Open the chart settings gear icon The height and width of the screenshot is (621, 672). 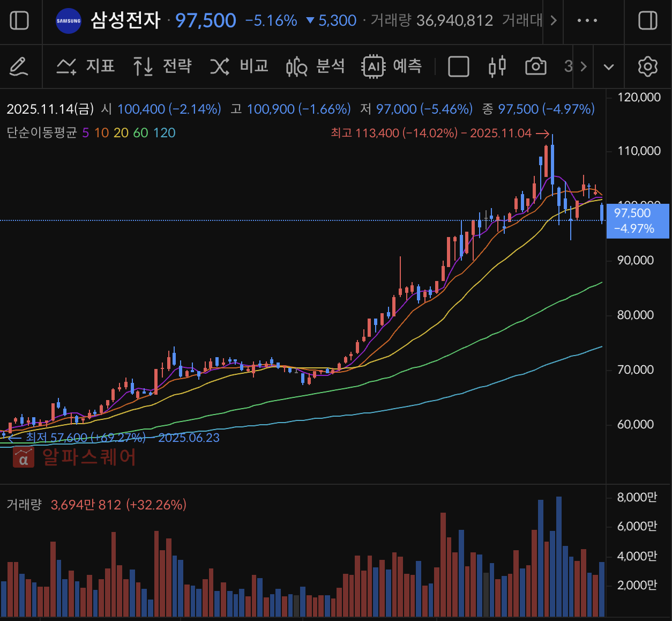point(648,66)
